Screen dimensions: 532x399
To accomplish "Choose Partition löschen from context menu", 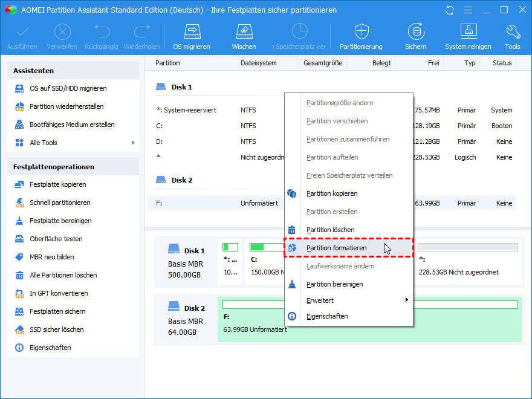I will pyautogui.click(x=348, y=230).
